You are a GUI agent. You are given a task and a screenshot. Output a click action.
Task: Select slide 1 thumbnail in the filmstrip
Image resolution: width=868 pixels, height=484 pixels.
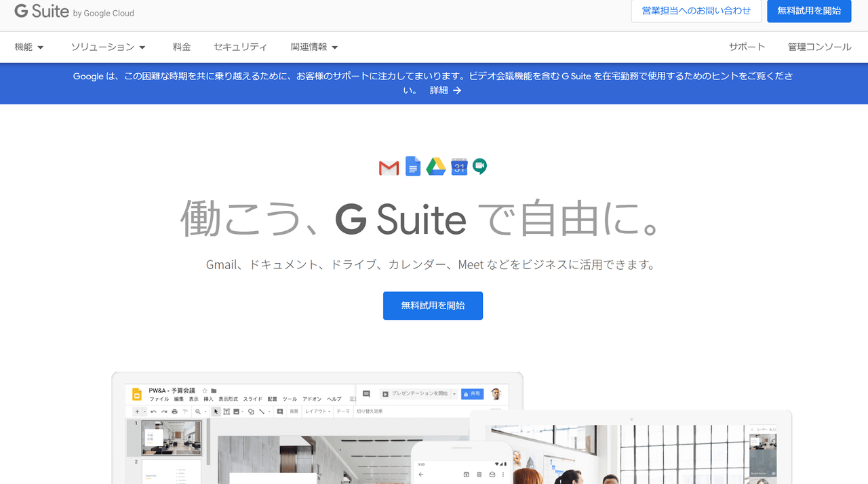coord(171,438)
